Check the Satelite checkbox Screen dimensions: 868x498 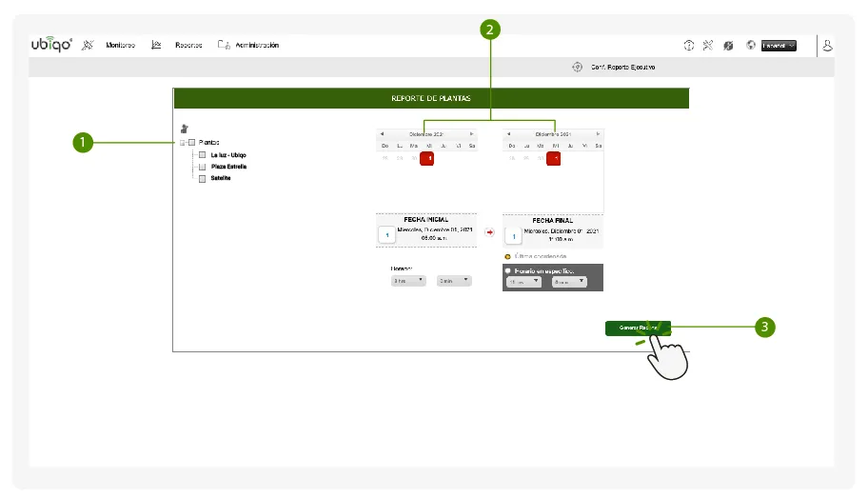coord(202,178)
